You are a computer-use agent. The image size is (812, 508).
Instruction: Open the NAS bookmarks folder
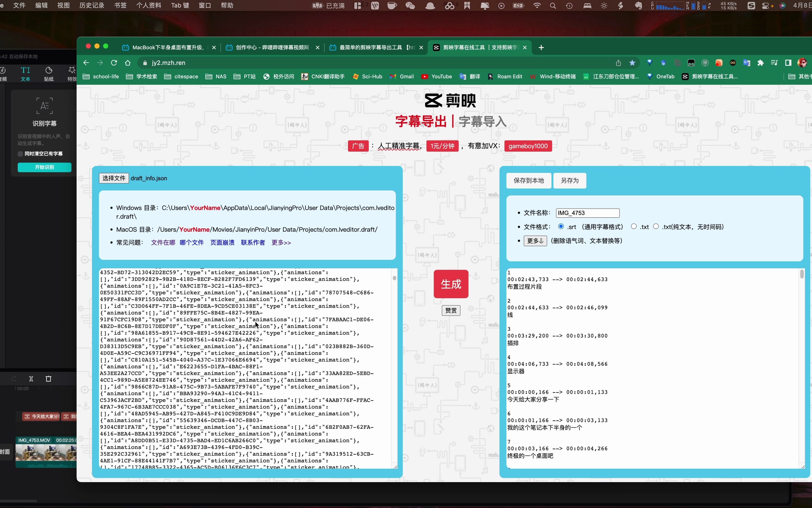pos(216,77)
